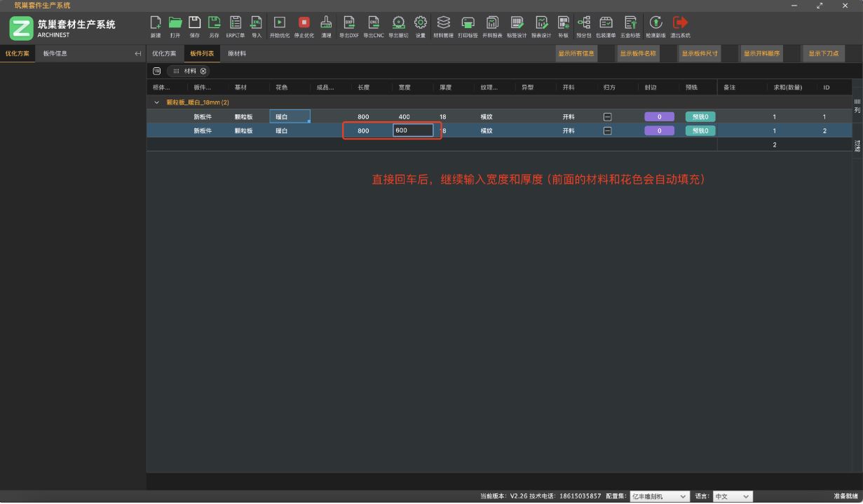This screenshot has width=863, height=504.
Task: Click the 显示所有信息 button
Action: tap(576, 53)
